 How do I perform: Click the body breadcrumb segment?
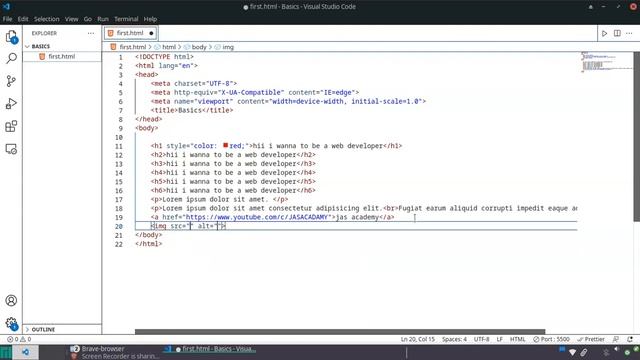tap(199, 47)
